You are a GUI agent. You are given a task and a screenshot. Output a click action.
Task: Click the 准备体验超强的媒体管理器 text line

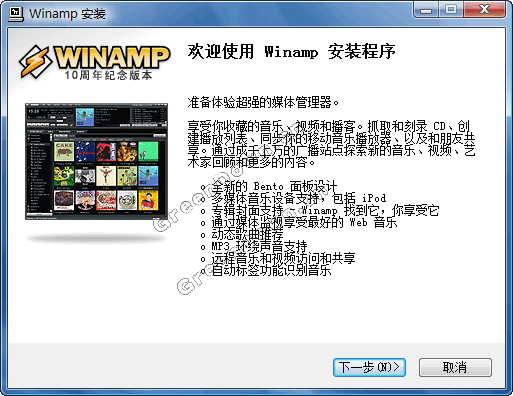tap(263, 102)
